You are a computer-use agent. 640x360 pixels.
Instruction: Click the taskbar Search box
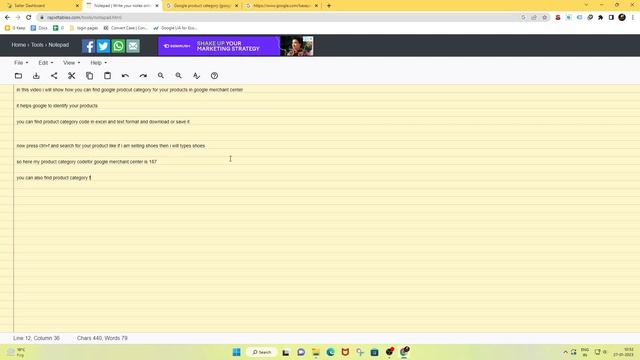pos(262,352)
